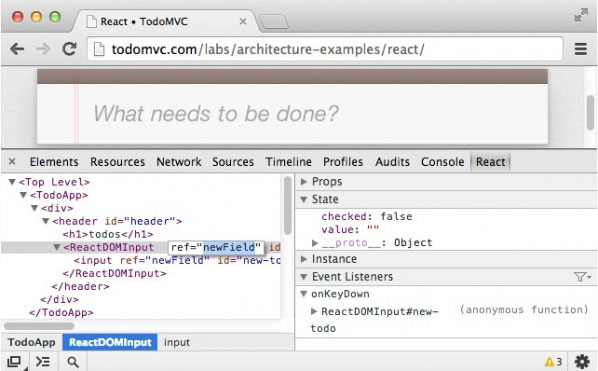The image size is (598, 371).
Task: Click the page icon in the address bar
Action: click(99, 49)
